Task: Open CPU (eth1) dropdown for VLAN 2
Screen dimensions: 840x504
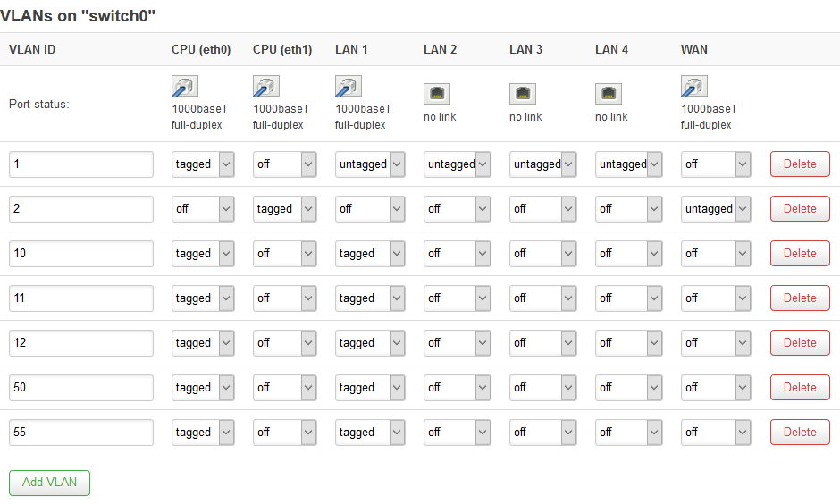Action: tap(284, 209)
